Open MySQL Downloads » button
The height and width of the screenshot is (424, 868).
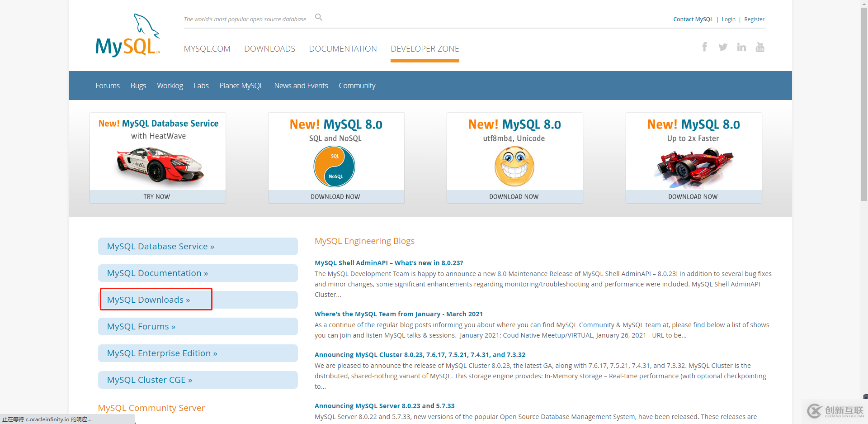(198, 300)
